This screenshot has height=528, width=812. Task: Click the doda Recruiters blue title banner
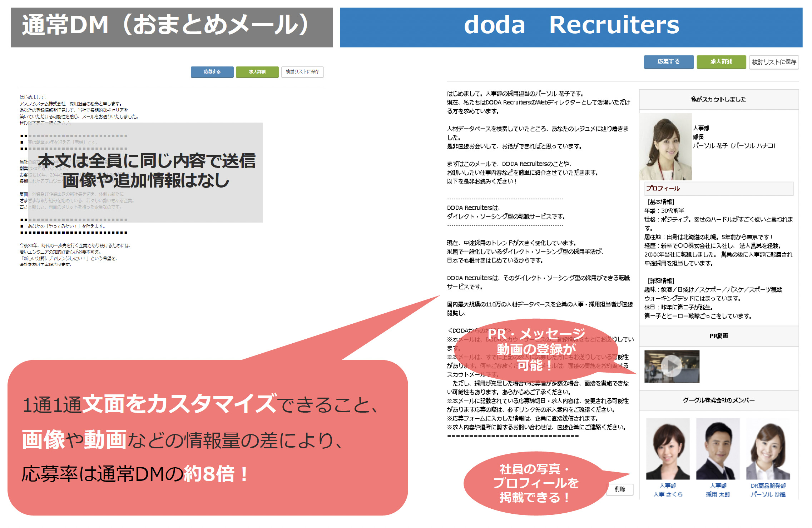point(571,28)
